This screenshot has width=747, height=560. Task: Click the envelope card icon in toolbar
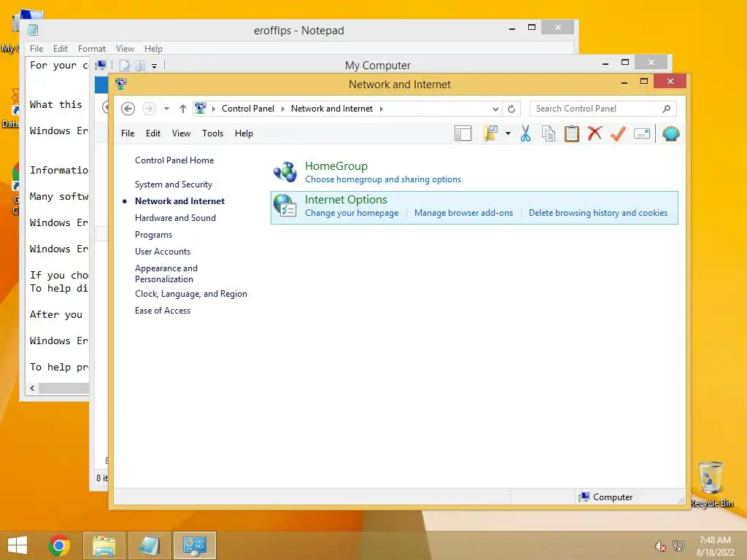(642, 134)
